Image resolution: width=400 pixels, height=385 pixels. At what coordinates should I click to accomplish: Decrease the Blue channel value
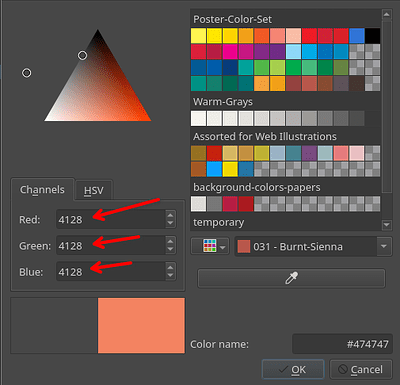click(170, 276)
